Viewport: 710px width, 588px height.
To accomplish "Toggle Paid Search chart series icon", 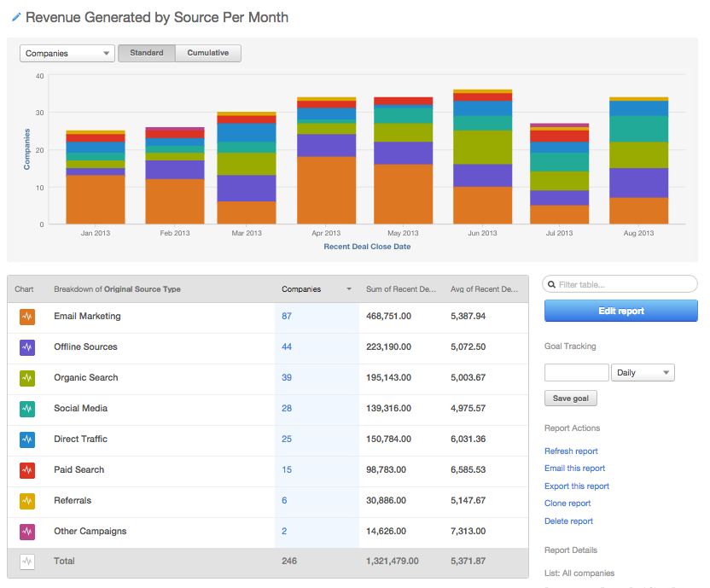I will (x=27, y=470).
